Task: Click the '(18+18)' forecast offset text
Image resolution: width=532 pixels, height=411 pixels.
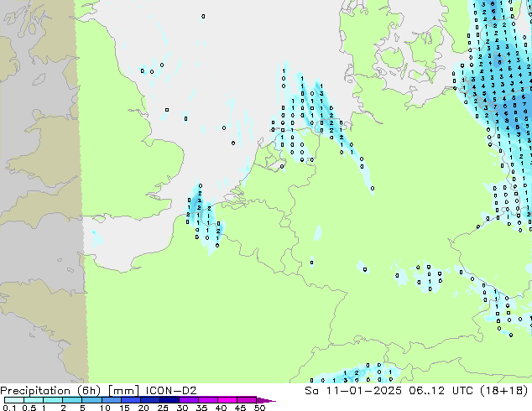Action: [504, 391]
